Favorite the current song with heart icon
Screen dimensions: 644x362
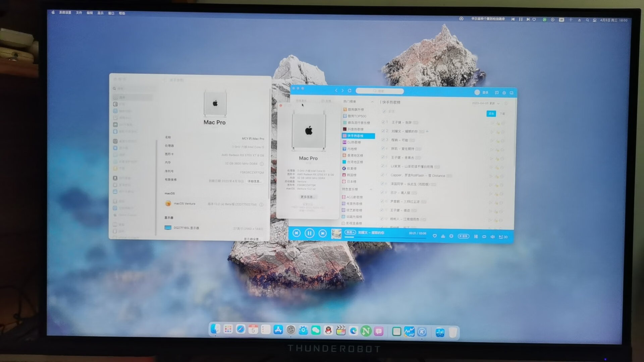(435, 236)
